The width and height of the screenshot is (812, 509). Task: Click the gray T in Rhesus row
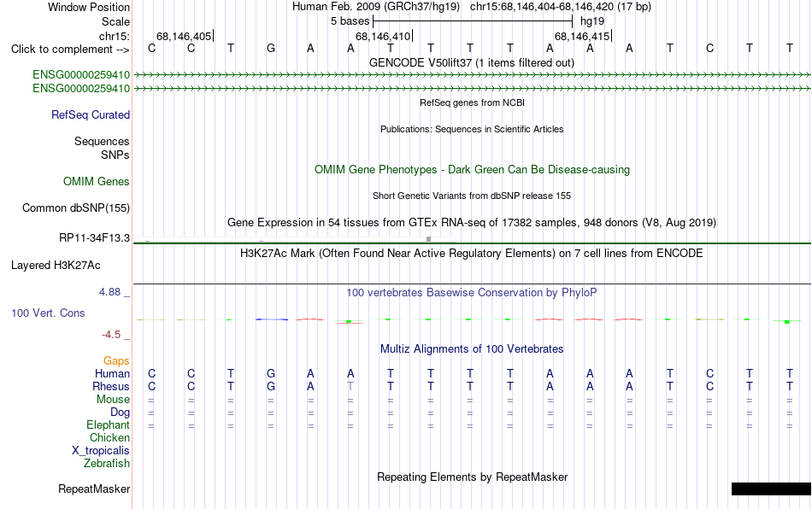click(350, 386)
